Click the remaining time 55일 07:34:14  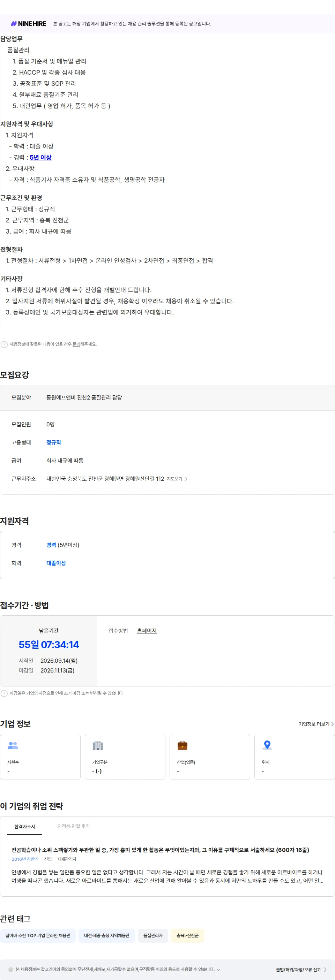coord(49,645)
